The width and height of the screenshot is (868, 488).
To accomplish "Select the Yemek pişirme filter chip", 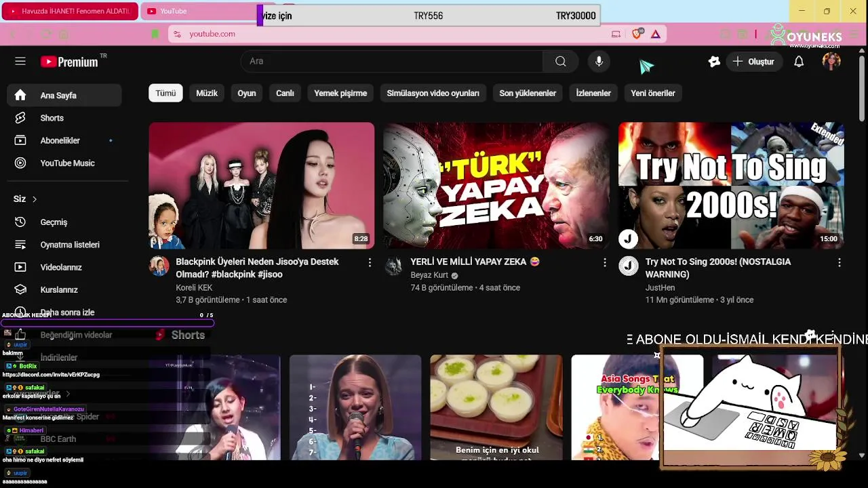I will pyautogui.click(x=340, y=94).
